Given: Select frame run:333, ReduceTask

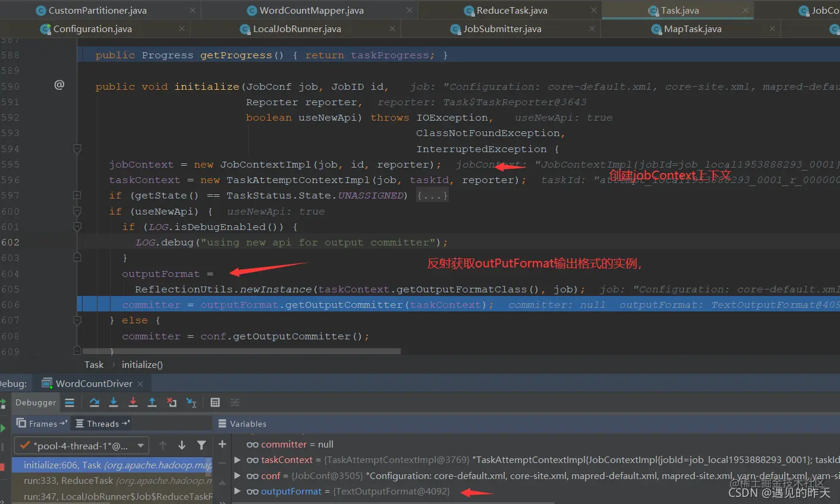Looking at the screenshot, I should point(112,480).
